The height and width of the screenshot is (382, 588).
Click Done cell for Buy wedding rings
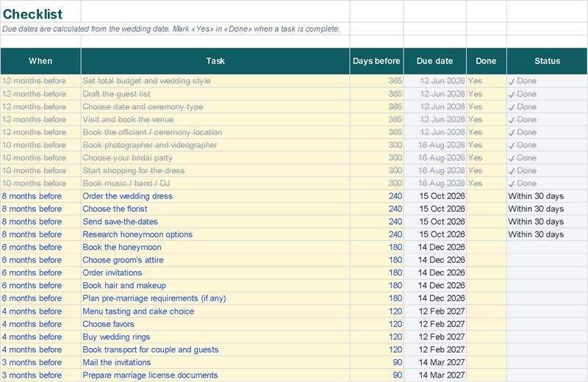[x=487, y=336]
